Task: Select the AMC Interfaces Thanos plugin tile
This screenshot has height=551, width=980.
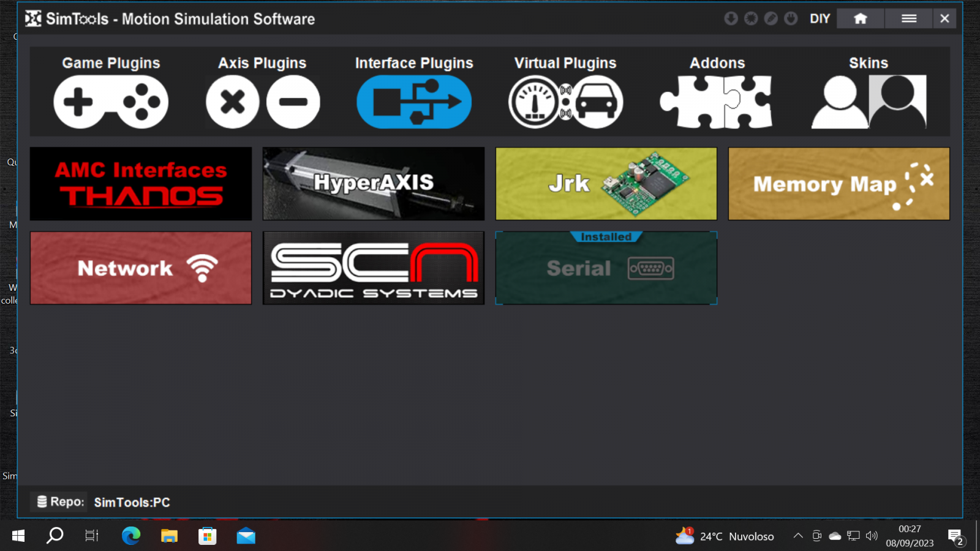Action: 141,184
